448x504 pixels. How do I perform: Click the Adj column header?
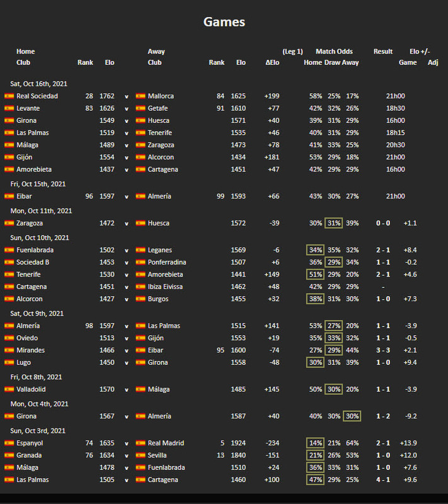(433, 62)
